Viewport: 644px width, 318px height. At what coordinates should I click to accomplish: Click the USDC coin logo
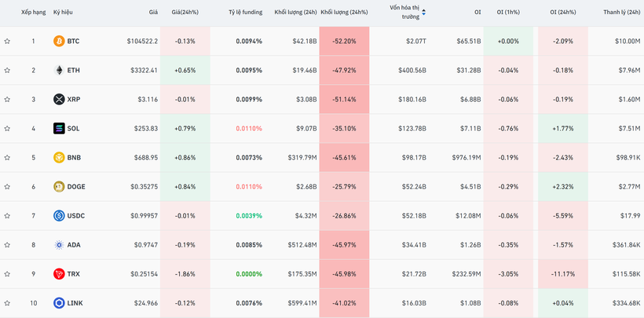pyautogui.click(x=59, y=215)
